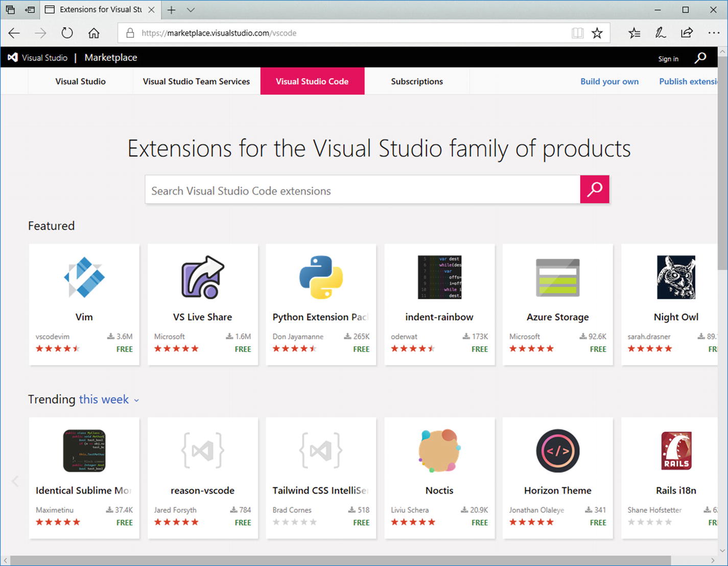Viewport: 728px width, 566px height.
Task: Go to browser home page icon
Action: (93, 33)
